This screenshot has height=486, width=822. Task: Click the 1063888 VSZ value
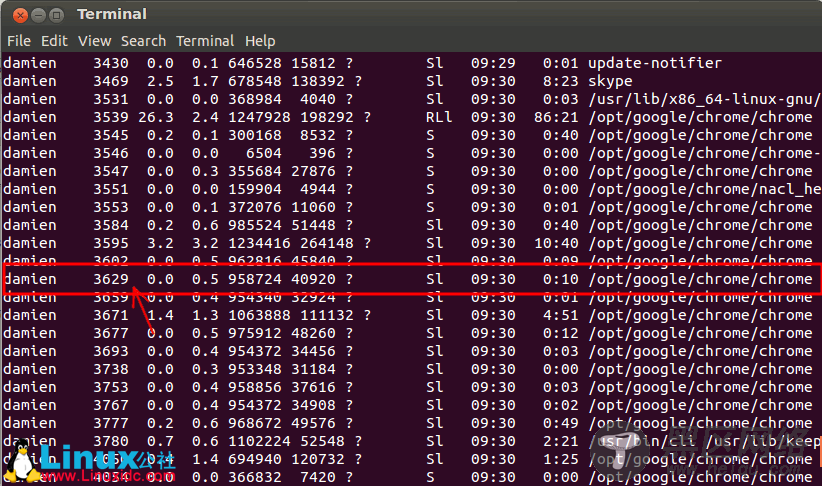click(259, 315)
